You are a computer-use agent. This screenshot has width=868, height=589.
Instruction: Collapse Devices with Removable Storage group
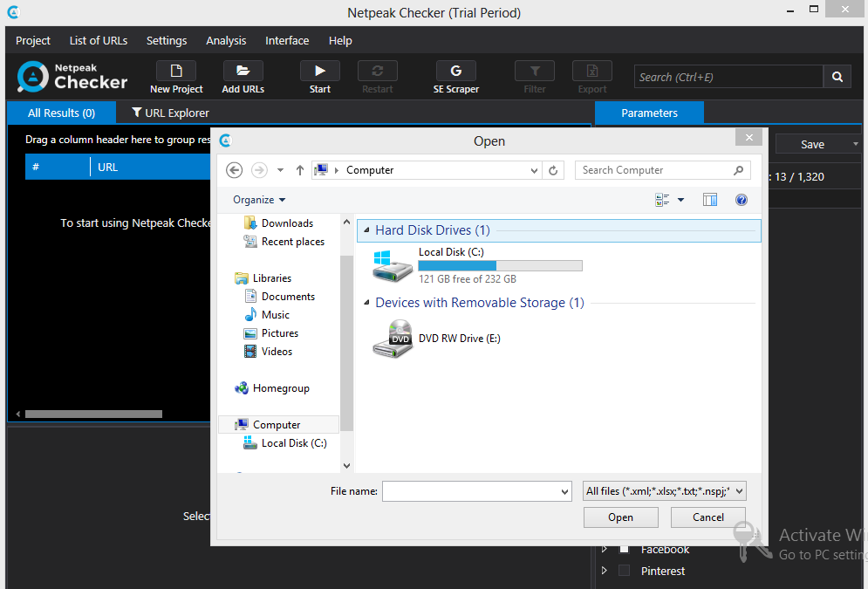tap(366, 303)
